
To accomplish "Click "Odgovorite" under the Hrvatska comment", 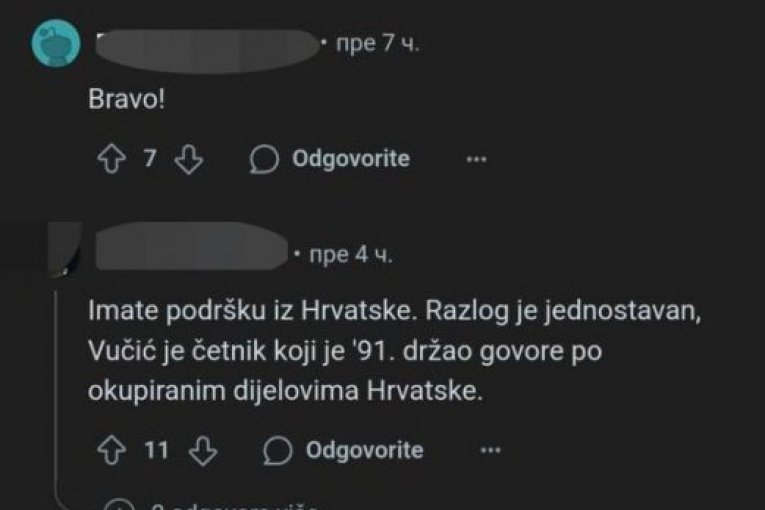I will (x=364, y=450).
